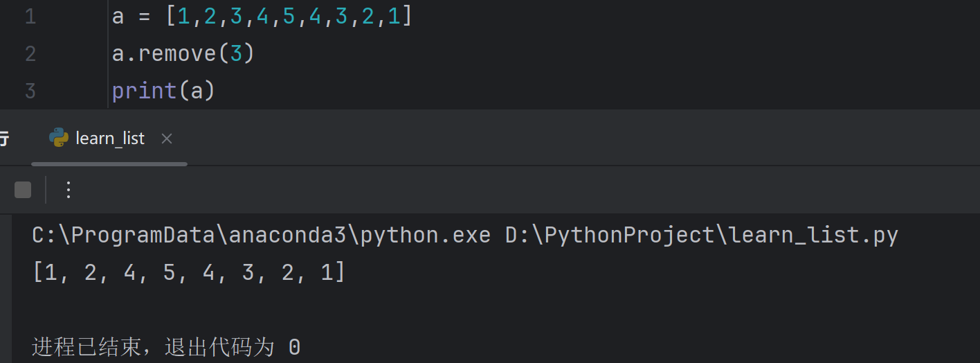Close the learn_list run tab
980x363 pixels.
click(166, 139)
